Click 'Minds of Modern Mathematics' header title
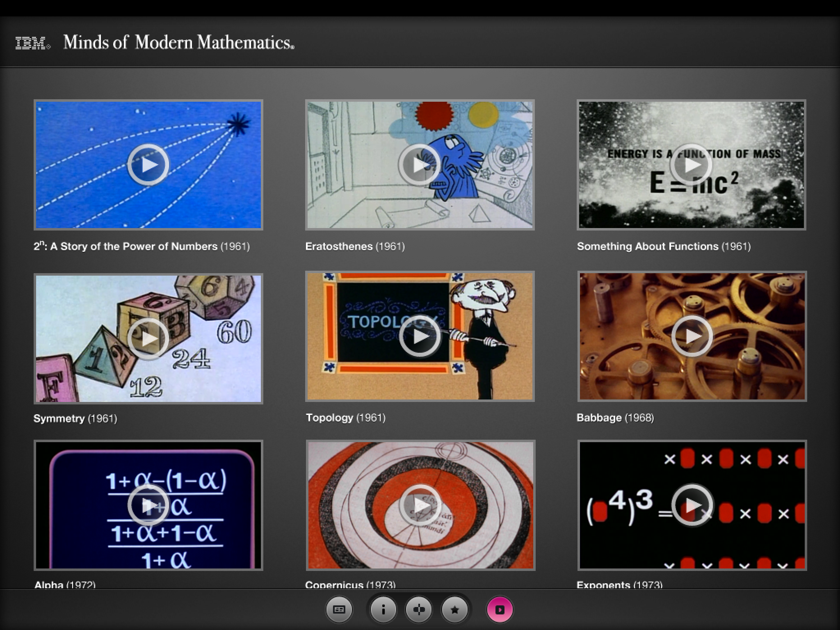The image size is (840, 630). tap(178, 43)
